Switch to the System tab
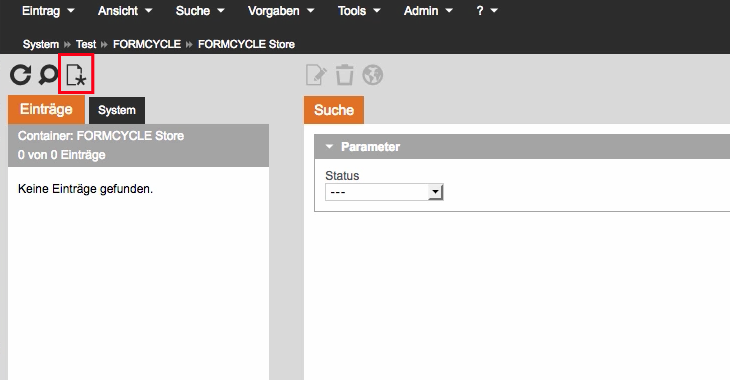 click(x=117, y=110)
